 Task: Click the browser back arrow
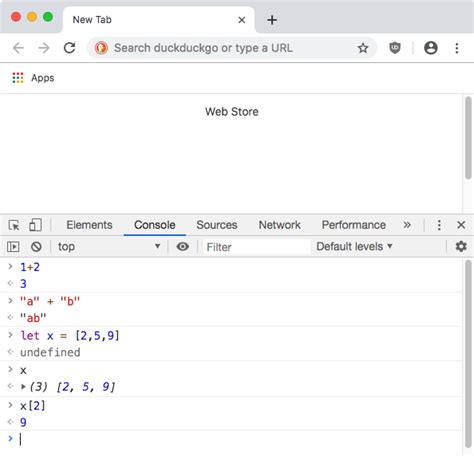(x=18, y=48)
